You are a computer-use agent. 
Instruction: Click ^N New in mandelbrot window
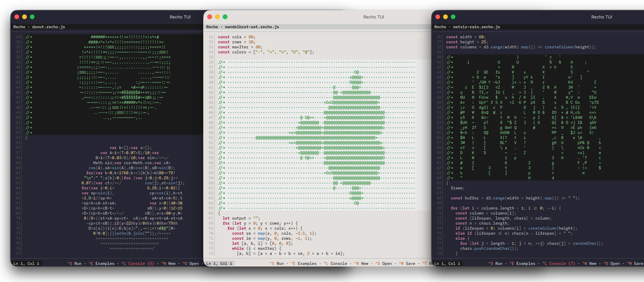(361, 263)
